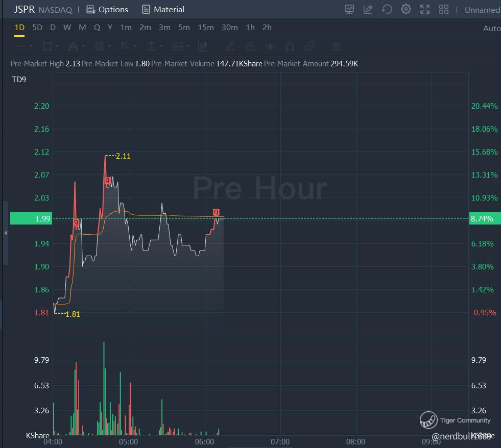Switch to the D daily tab
Screen dimensions: 501x448
tap(53, 28)
